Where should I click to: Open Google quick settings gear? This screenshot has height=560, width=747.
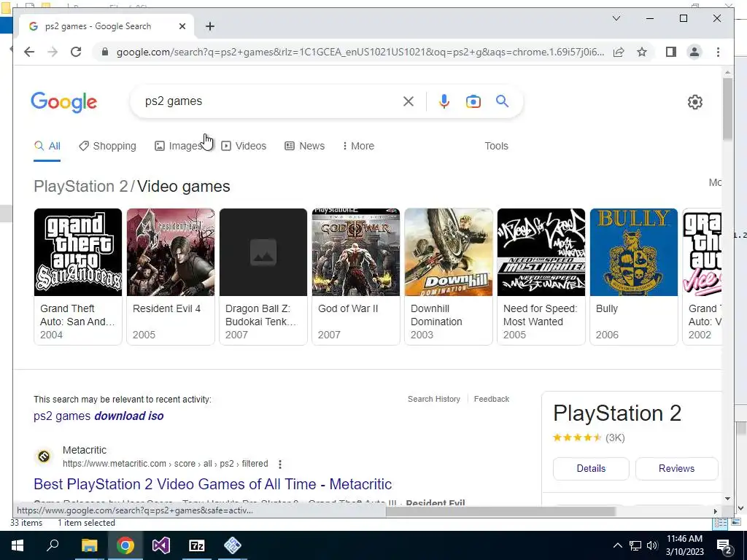coord(695,102)
